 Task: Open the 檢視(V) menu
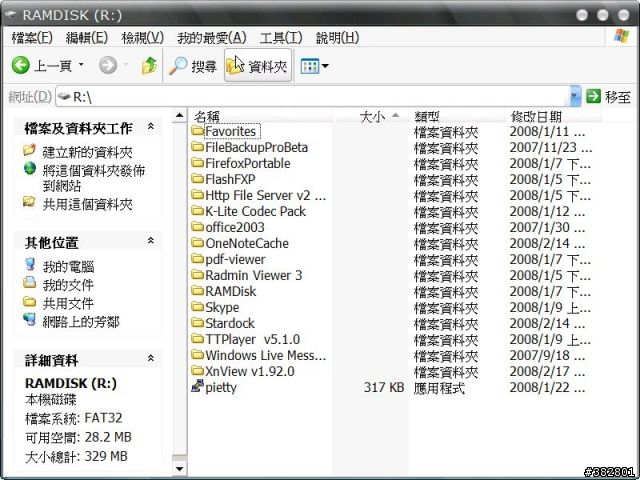point(142,38)
